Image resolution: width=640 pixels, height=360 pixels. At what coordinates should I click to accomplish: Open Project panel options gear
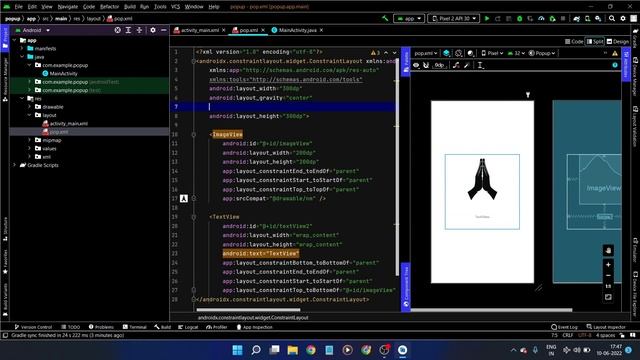click(x=153, y=30)
